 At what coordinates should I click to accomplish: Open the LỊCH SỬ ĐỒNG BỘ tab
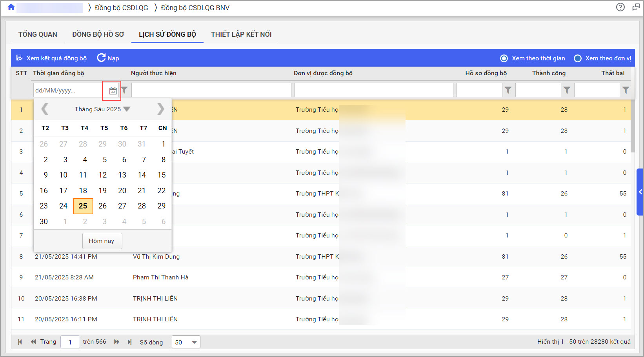click(167, 34)
